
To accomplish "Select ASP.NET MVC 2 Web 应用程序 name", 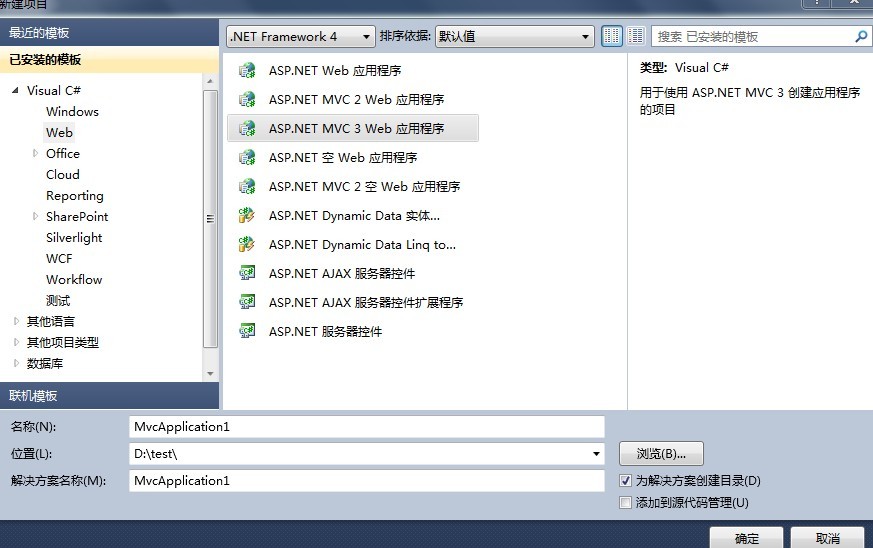I will click(356, 100).
